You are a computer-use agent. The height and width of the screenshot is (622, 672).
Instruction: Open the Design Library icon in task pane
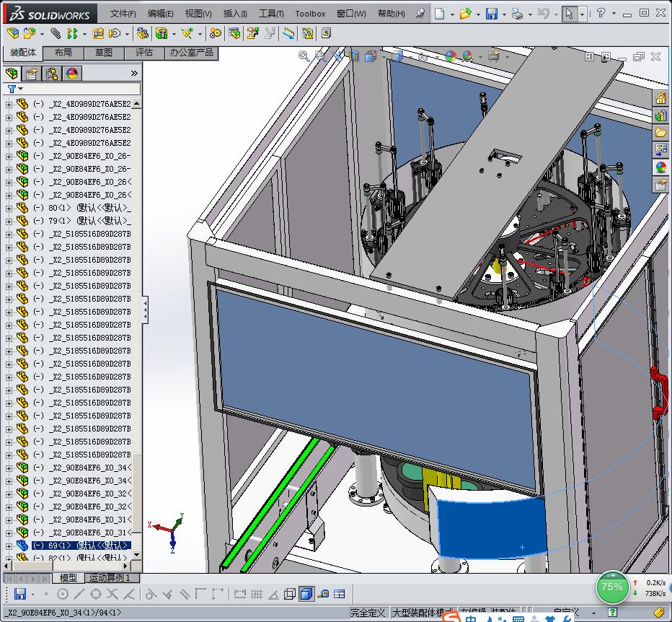(661, 115)
